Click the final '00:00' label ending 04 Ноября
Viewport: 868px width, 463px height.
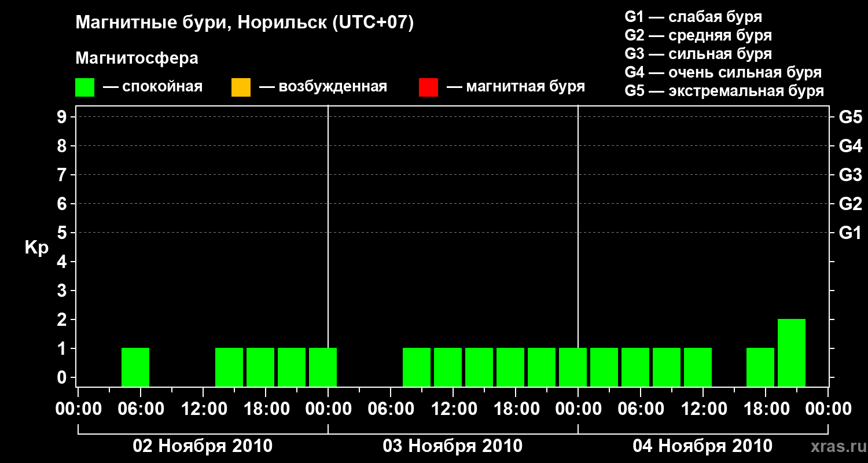(x=828, y=409)
